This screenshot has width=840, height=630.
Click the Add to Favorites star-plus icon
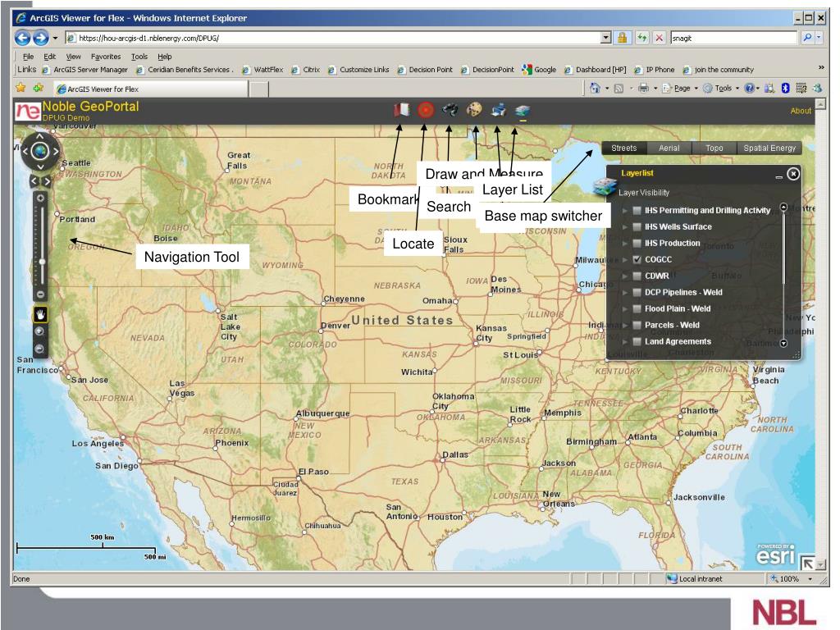38,87
